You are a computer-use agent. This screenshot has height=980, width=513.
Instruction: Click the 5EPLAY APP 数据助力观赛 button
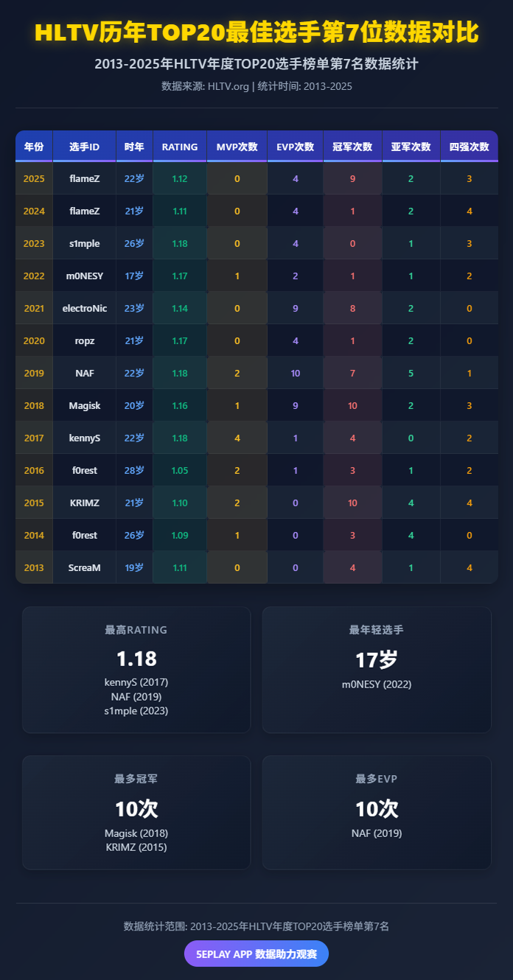point(256,953)
